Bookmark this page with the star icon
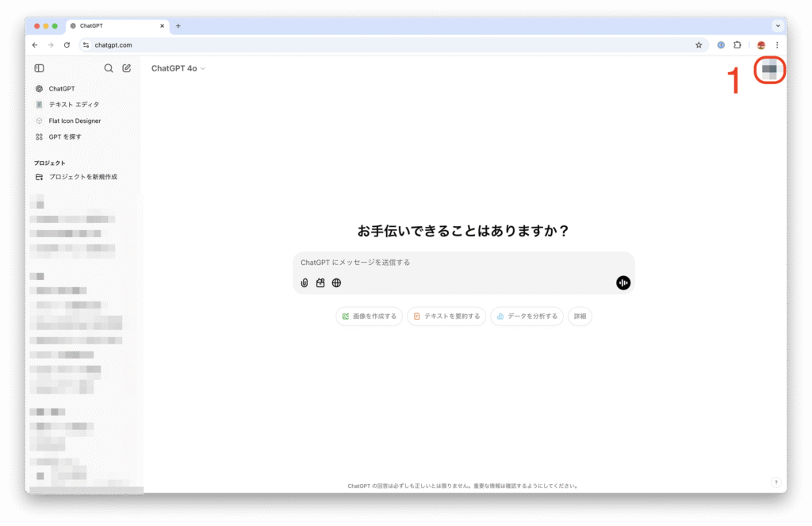 tap(699, 45)
